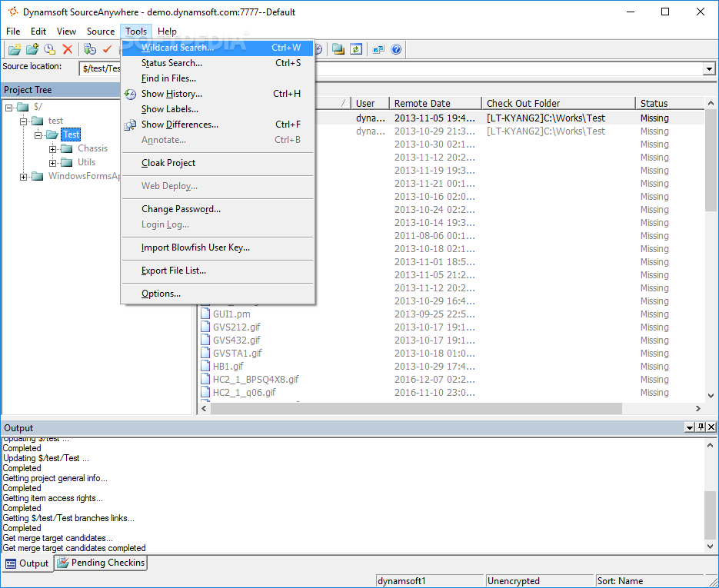Click Sort: Name in status bar
Viewport: 719px width, 588px height.
[x=651, y=581]
